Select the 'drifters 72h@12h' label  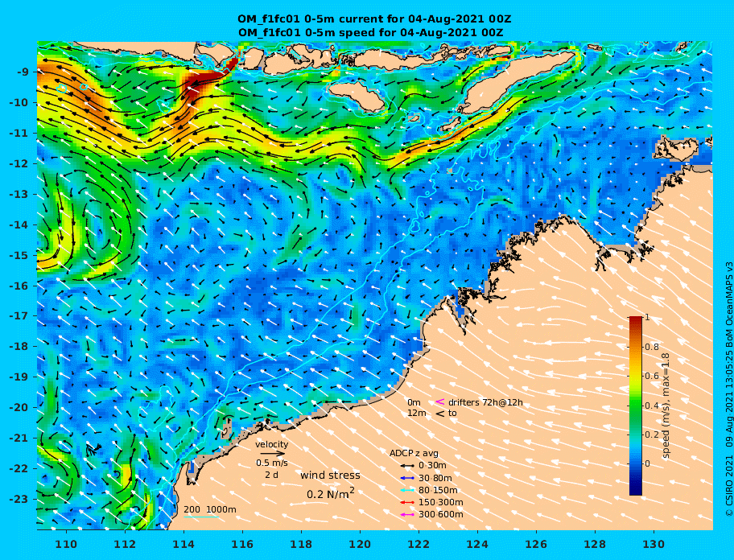[x=485, y=402]
